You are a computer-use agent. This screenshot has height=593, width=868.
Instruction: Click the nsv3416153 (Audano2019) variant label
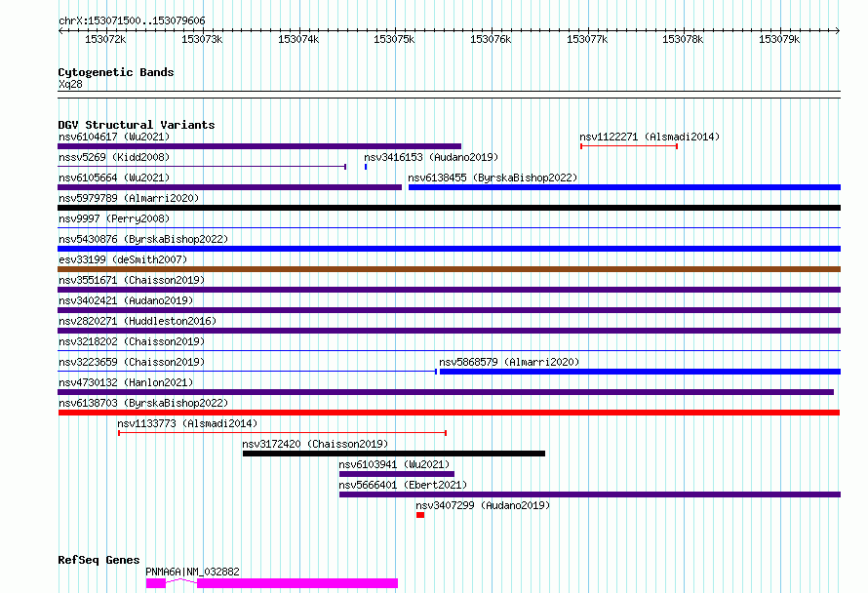[x=431, y=157]
